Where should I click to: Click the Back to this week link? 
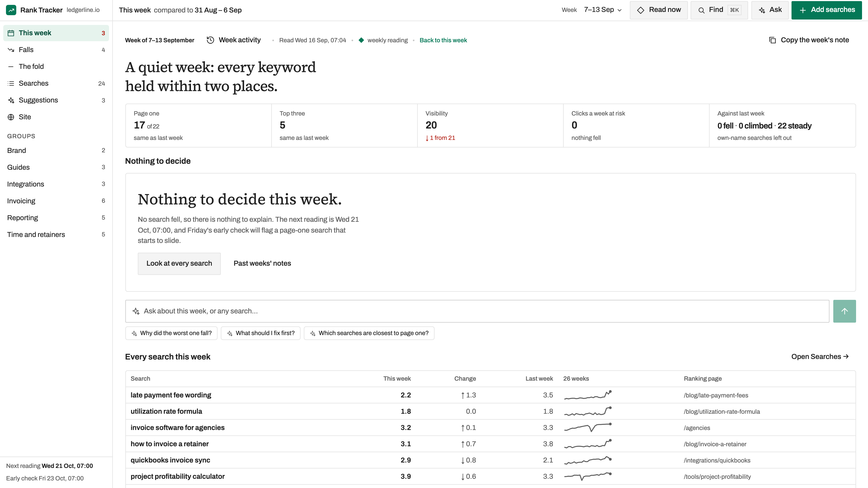(443, 40)
